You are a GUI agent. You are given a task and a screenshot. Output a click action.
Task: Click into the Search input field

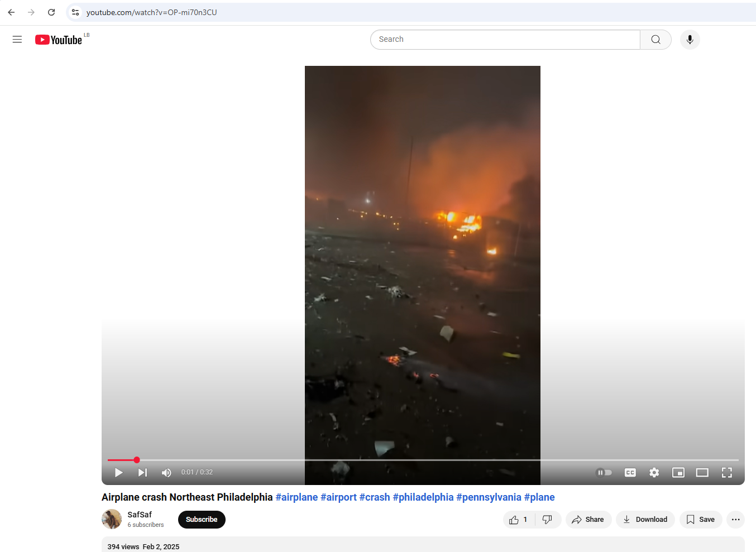pos(505,40)
